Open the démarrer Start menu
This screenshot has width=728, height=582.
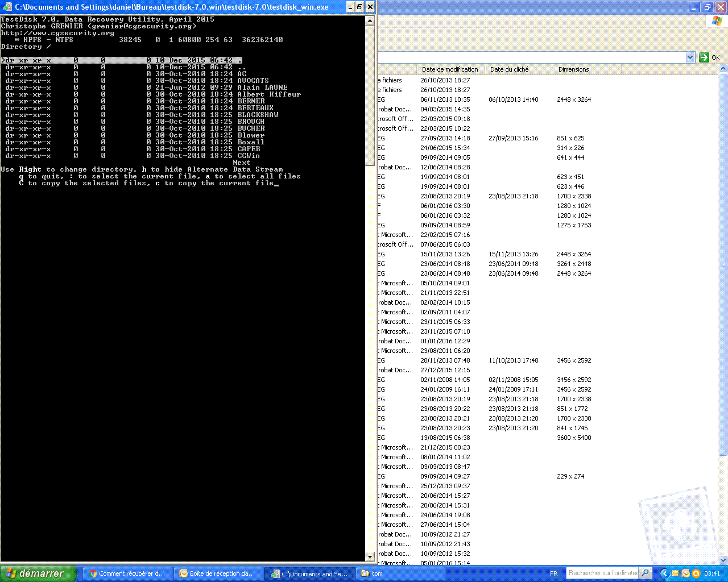[38, 573]
